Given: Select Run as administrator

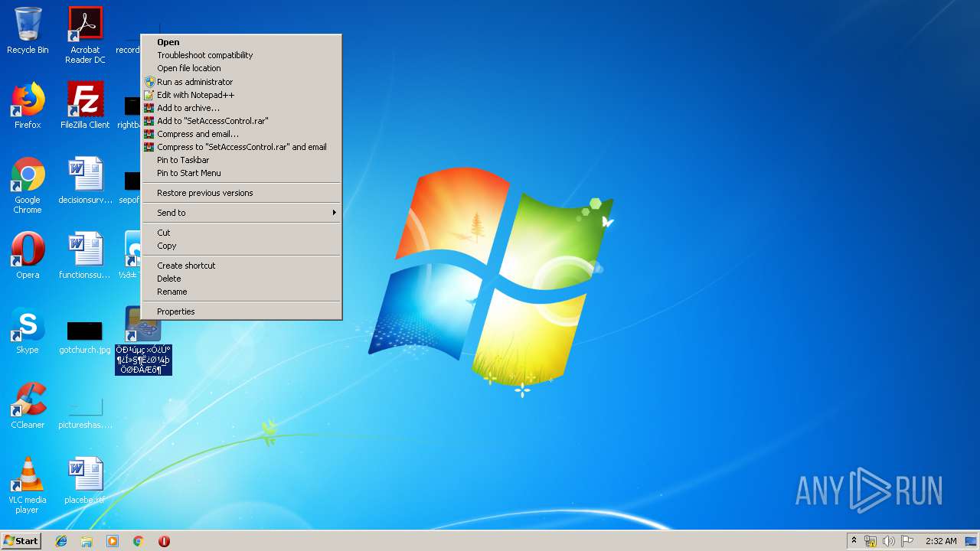Looking at the screenshot, I should [241, 82].
